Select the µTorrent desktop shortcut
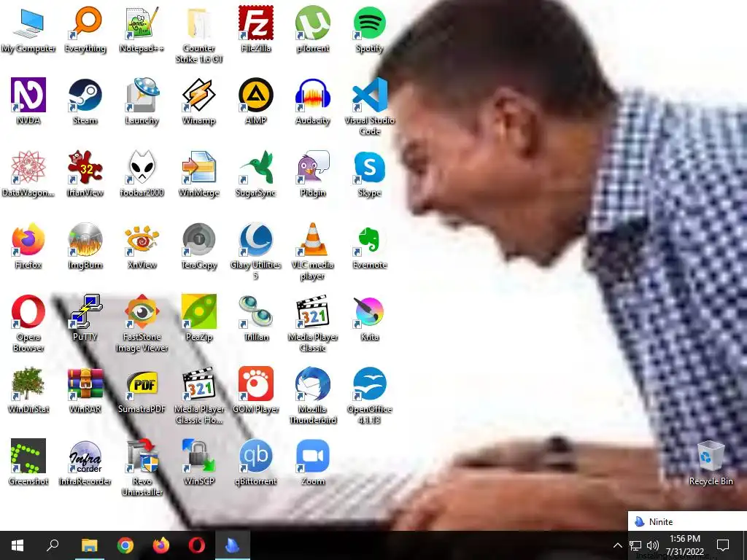 (312, 29)
